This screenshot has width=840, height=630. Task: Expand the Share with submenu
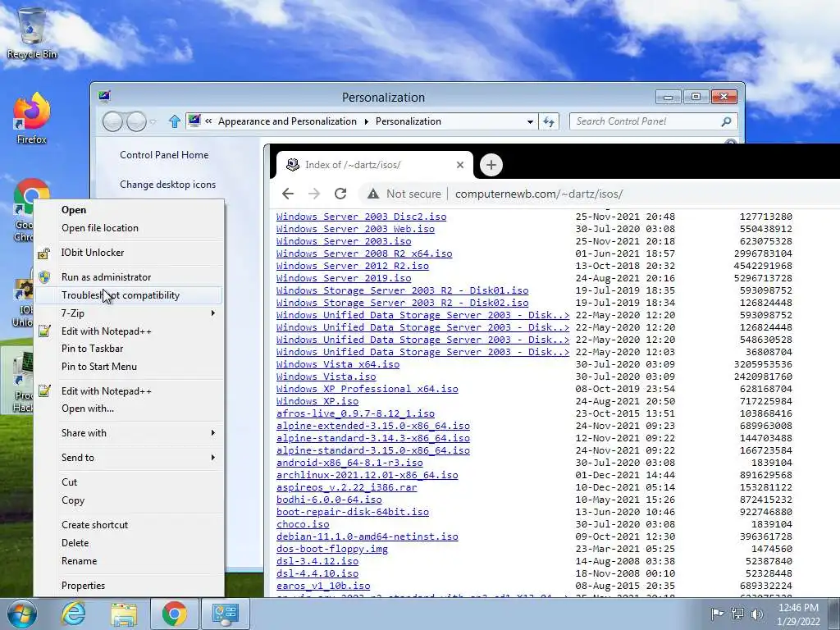pos(213,433)
